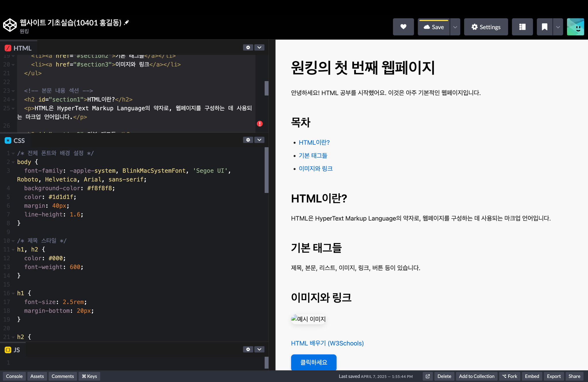
Task: Click CSS line-height value 1.6
Action: [x=75, y=215]
